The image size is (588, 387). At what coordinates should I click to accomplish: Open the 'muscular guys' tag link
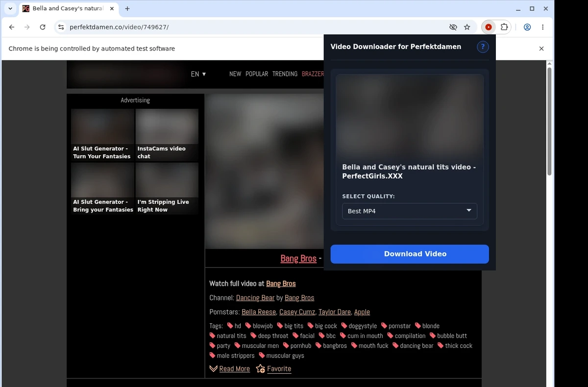(x=285, y=356)
